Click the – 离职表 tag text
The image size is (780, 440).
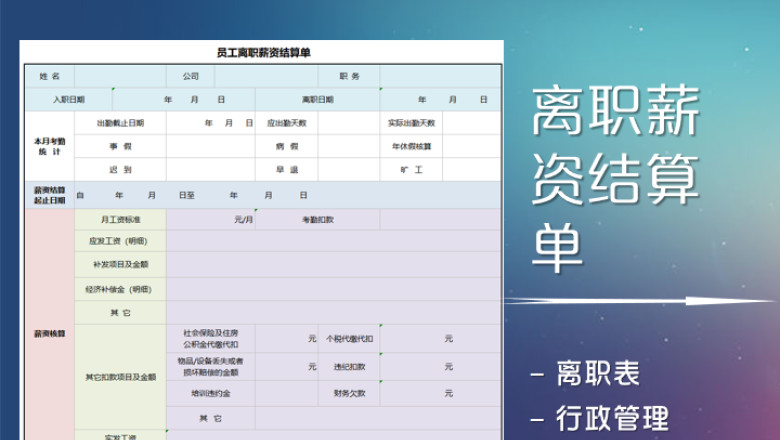(585, 373)
